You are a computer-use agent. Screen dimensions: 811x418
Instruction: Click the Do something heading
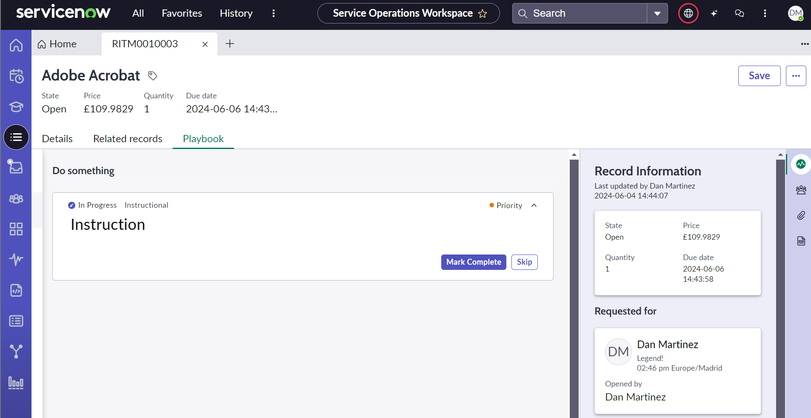[83, 171]
